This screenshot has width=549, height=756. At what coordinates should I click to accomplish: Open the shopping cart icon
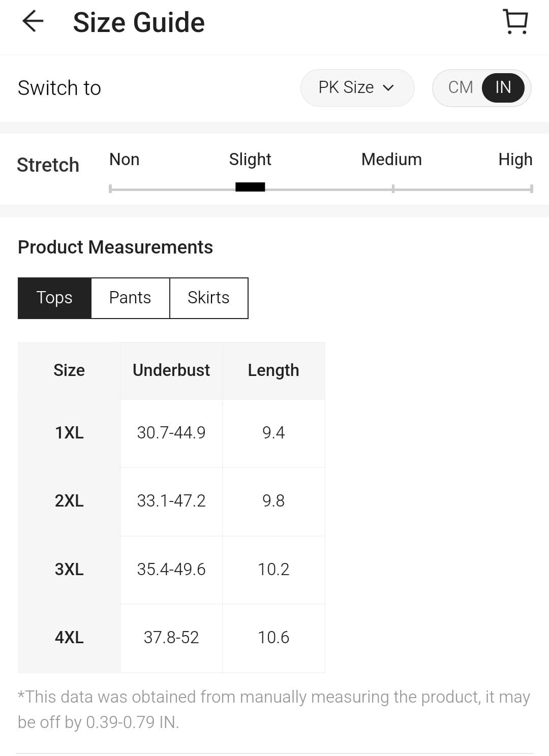[x=515, y=22]
